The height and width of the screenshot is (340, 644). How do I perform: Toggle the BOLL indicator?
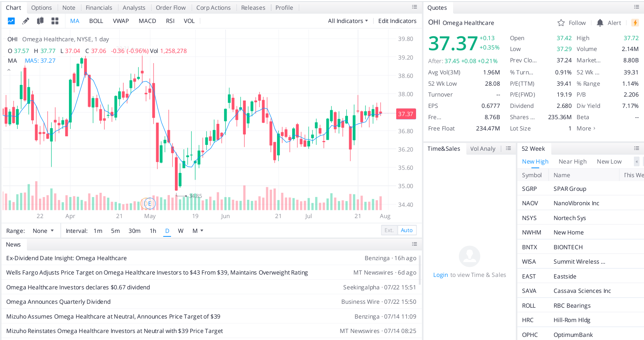(x=96, y=21)
